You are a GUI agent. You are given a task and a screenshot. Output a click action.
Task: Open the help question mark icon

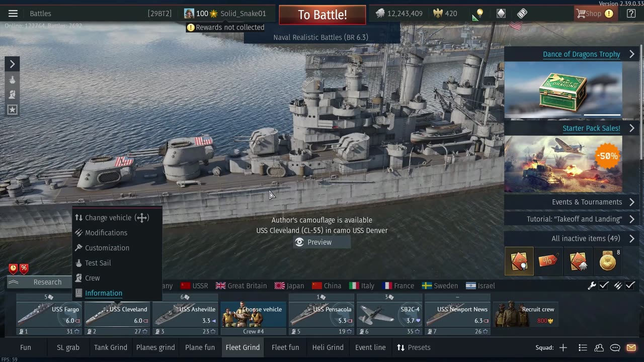[631, 14]
